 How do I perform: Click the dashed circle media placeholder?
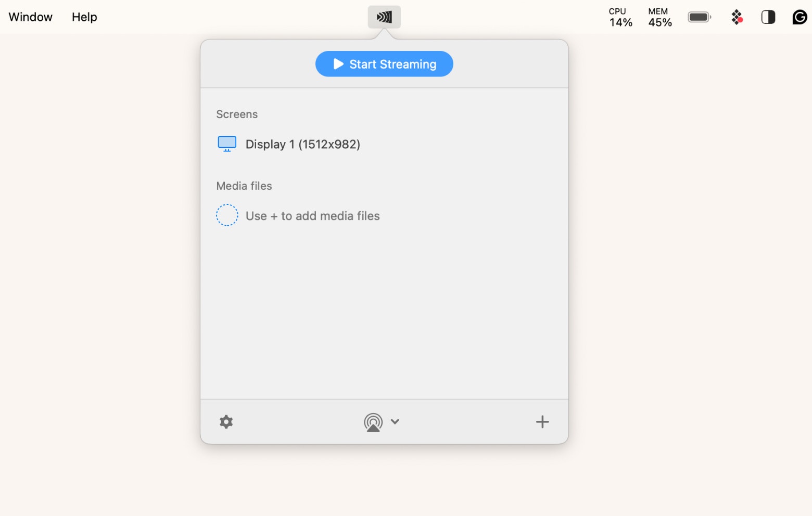tap(227, 215)
